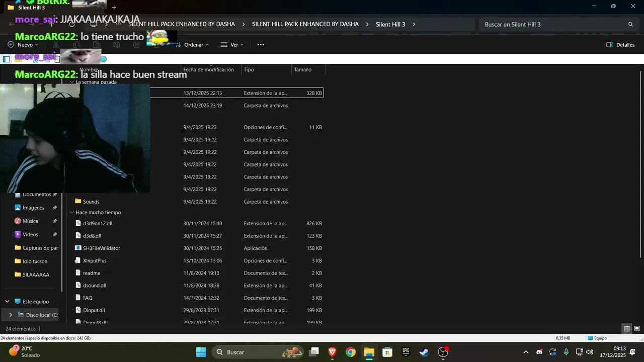
Task: Open Task View from the taskbar
Action: (x=314, y=352)
